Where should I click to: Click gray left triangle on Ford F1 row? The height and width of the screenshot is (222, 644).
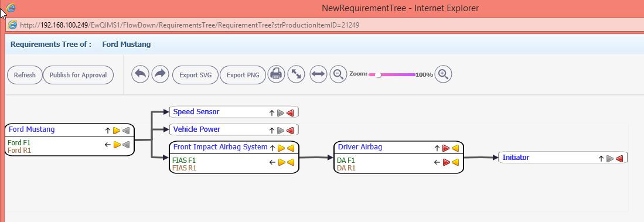point(126,145)
